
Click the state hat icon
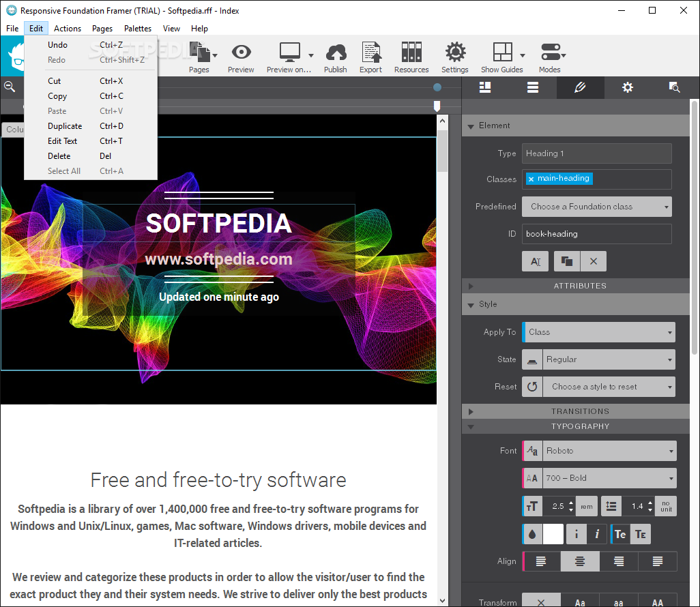[532, 359]
